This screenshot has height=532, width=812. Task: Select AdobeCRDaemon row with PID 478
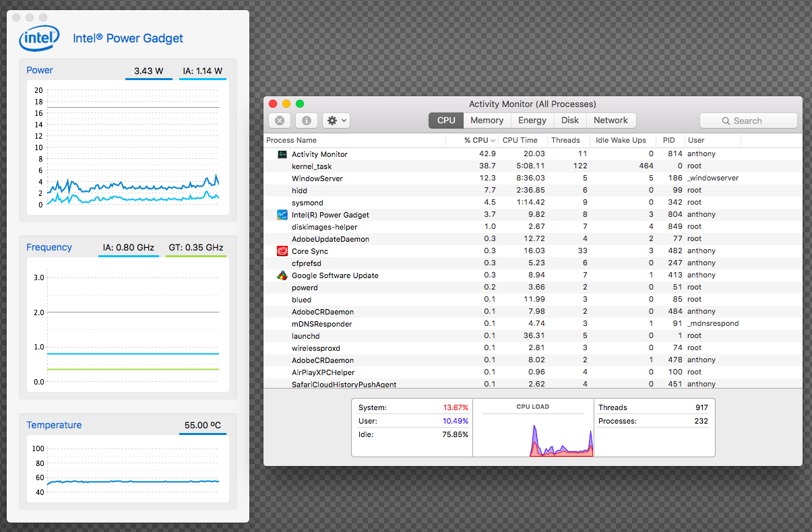coord(533,360)
